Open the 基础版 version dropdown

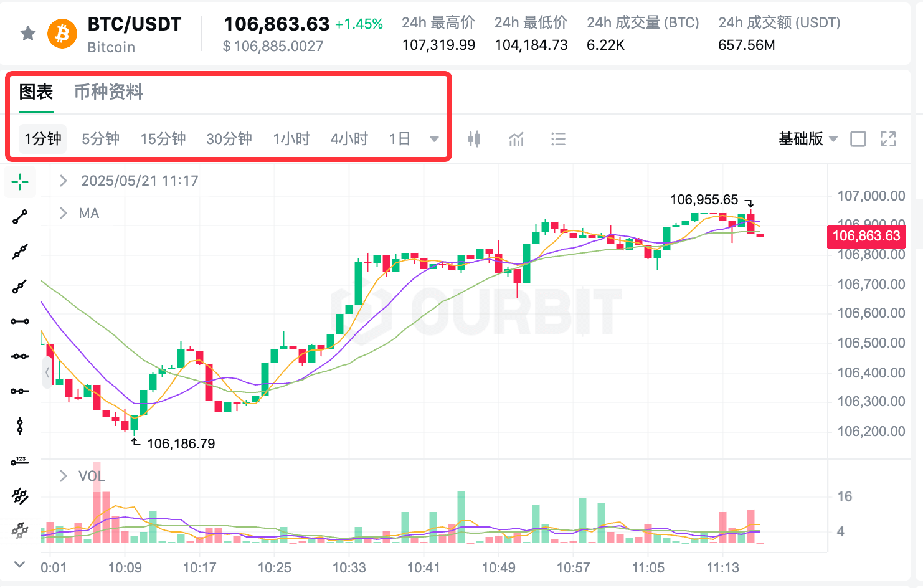coord(808,139)
